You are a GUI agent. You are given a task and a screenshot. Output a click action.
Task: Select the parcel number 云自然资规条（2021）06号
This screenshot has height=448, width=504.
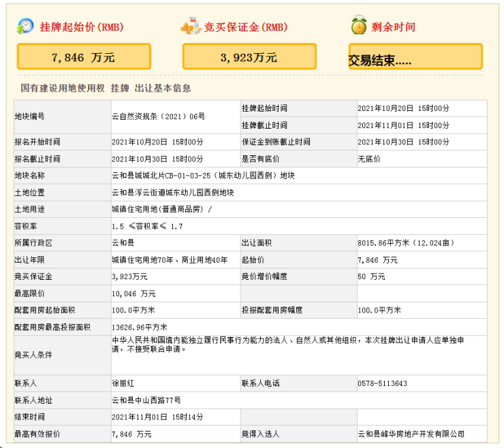tap(158, 116)
